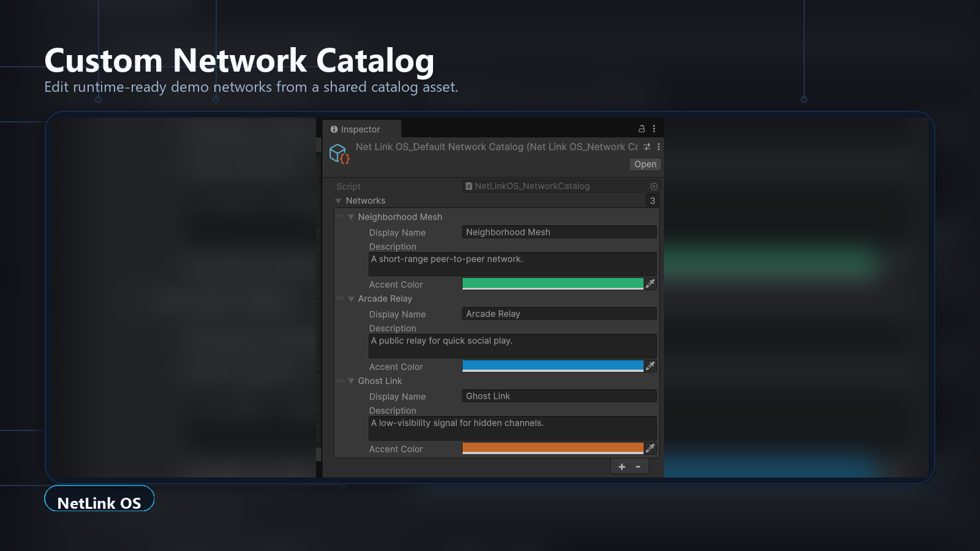
Task: Add a new network with plus button
Action: point(622,467)
